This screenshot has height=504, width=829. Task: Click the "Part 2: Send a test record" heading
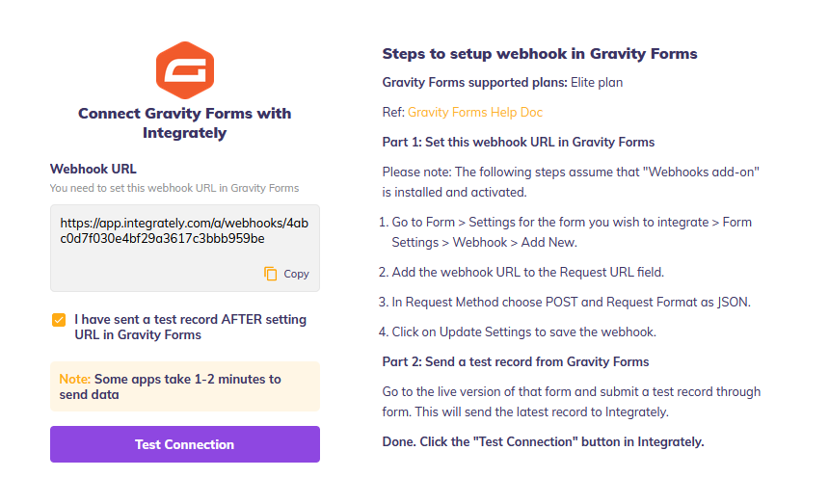pyautogui.click(x=515, y=361)
